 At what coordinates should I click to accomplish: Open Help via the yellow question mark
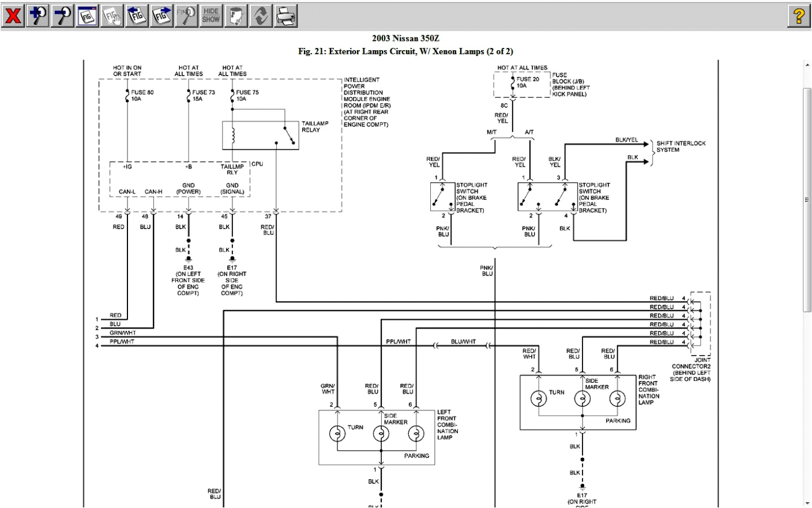pyautogui.click(x=798, y=16)
